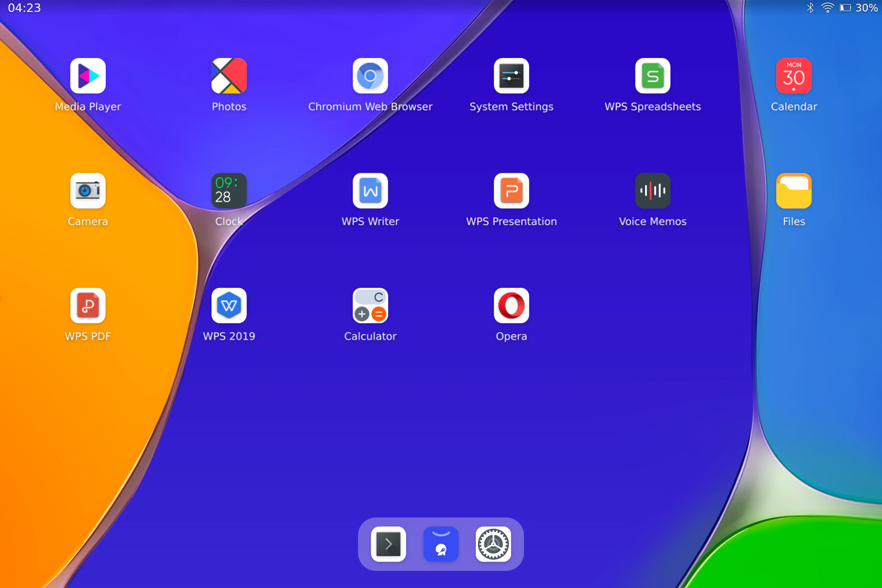
Task: Open the Calendar for Monday 30
Action: tap(793, 76)
